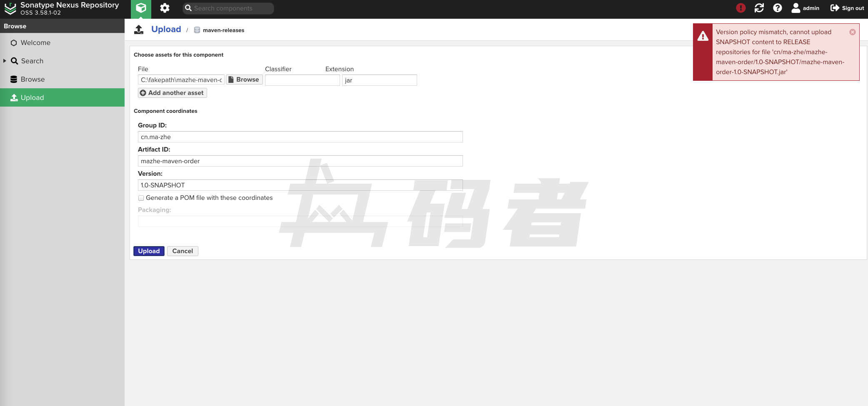The width and height of the screenshot is (868, 406).
Task: Select Upload in the left sidebar
Action: pos(32,97)
